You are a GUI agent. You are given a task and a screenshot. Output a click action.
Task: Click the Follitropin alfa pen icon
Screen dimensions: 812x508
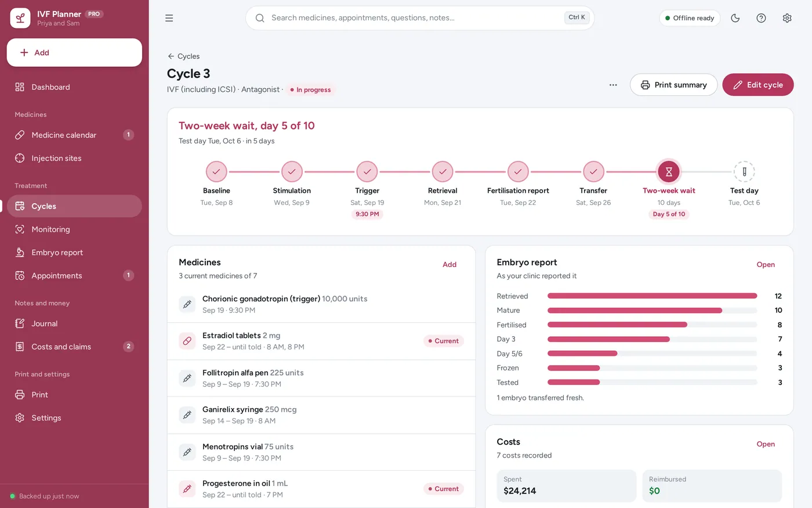coord(187,378)
